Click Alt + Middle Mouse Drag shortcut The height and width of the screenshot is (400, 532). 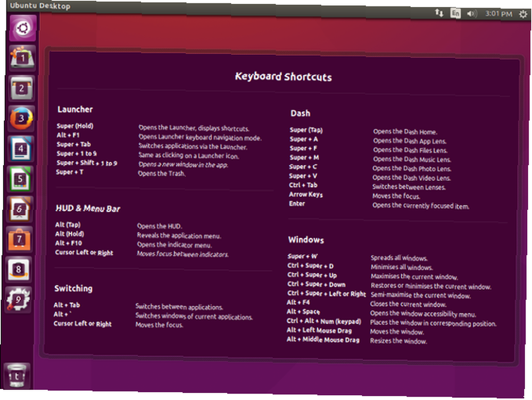[x=323, y=339]
